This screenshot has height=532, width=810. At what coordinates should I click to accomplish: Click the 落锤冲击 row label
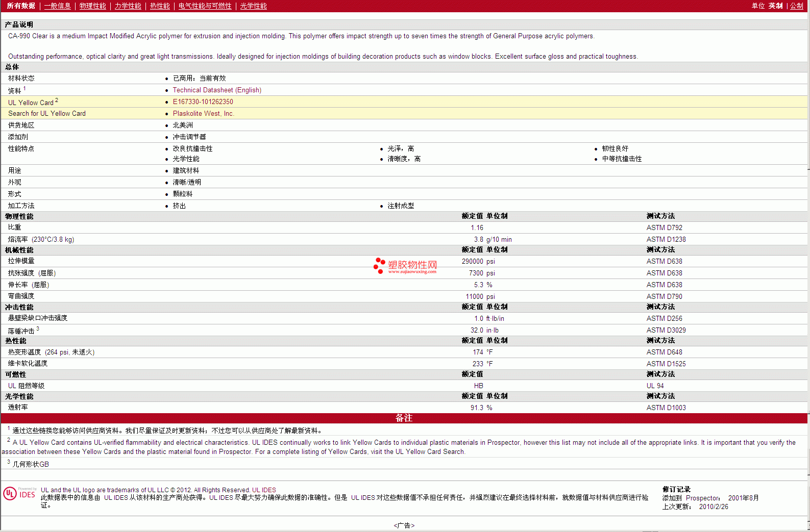tap(23, 331)
